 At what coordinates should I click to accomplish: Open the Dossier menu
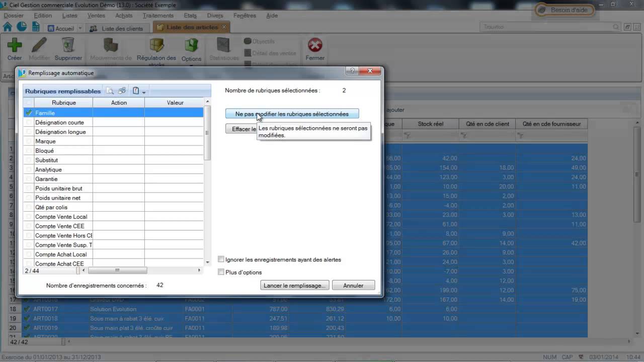[x=14, y=16]
